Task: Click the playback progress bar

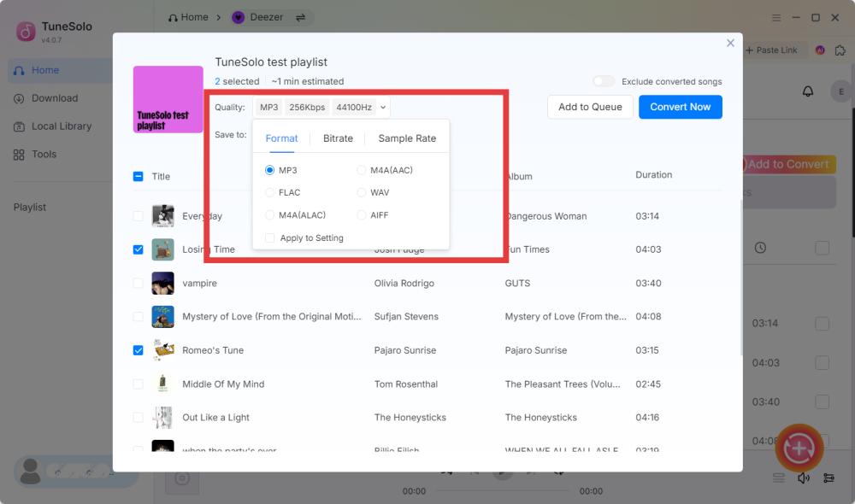Action: (x=502, y=491)
